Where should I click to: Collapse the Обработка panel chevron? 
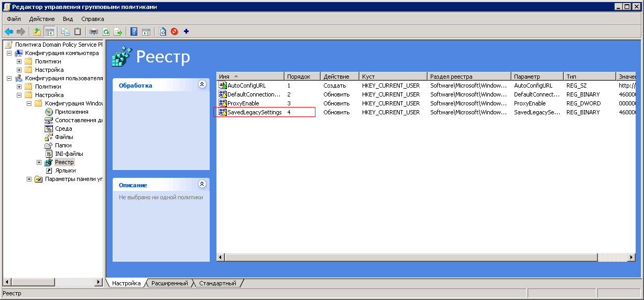202,84
